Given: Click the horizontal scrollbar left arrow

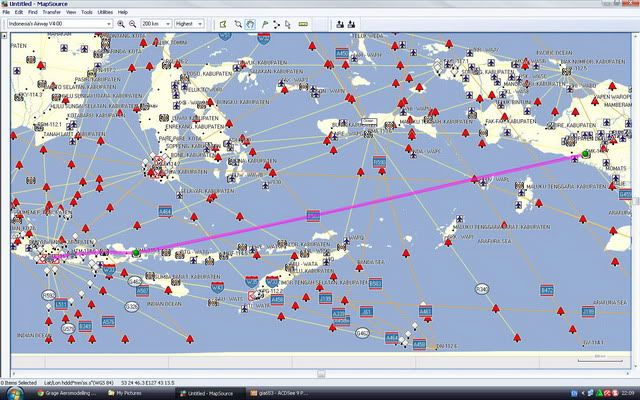Looking at the screenshot, I should 14,373.
